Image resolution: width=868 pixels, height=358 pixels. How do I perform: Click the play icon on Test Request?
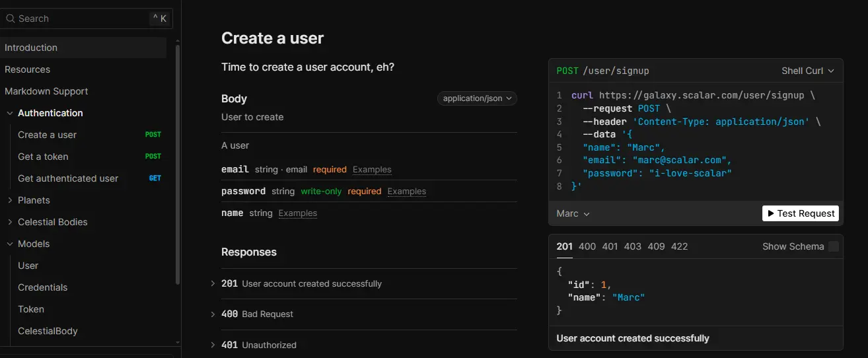[770, 213]
